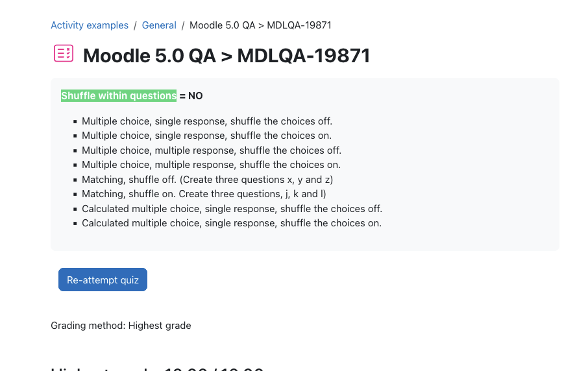Click the first slash separator in breadcrumb
This screenshot has height=371, width=588.
[135, 25]
